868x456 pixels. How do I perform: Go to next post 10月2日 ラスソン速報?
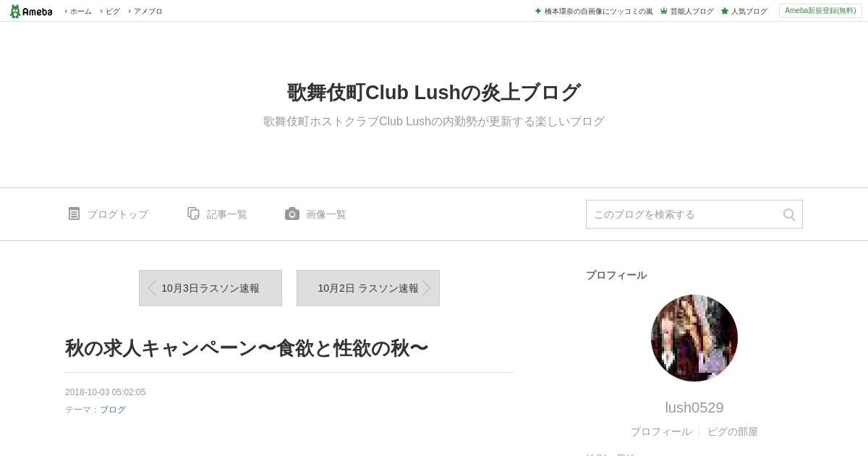(368, 288)
